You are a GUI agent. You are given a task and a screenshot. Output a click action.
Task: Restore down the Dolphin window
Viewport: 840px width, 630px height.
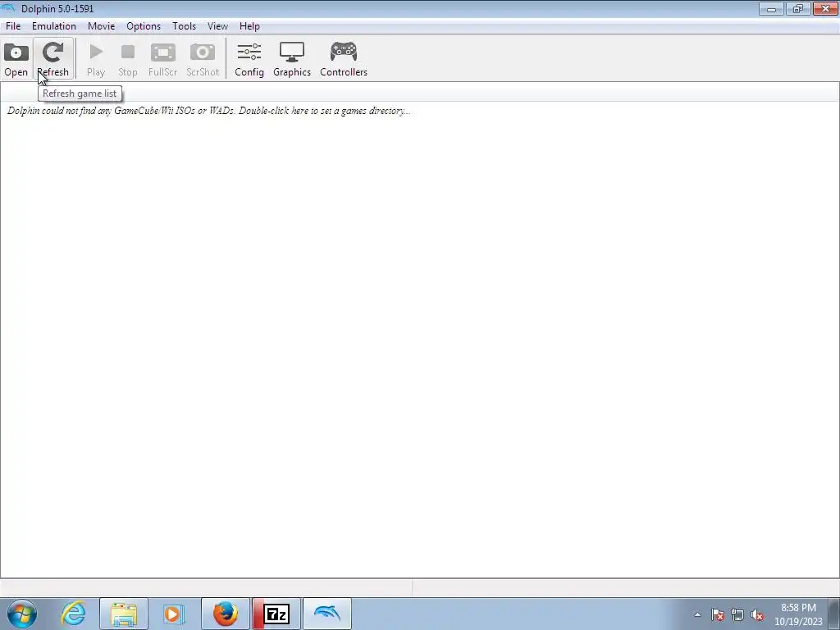797,8
